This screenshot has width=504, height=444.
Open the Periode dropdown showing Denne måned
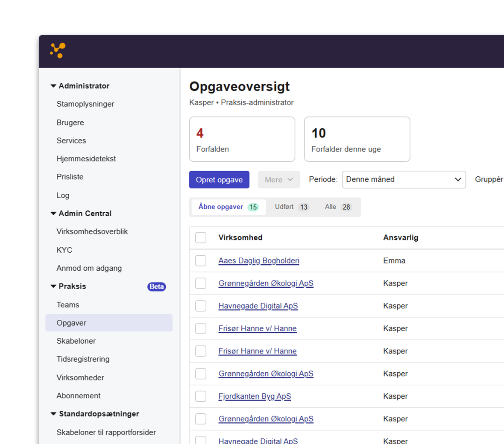(404, 180)
